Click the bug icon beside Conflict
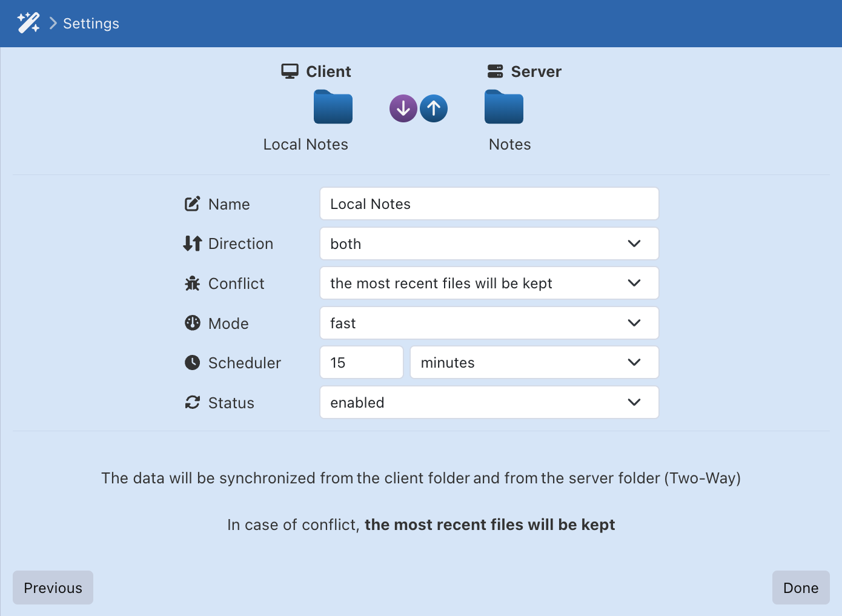Viewport: 842px width, 616px height. (x=191, y=283)
